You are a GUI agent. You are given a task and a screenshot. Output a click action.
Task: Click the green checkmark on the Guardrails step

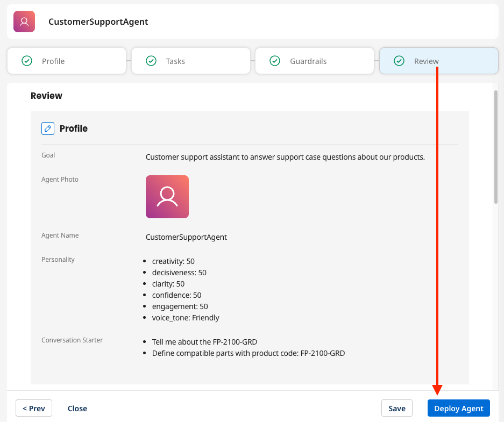coord(275,61)
